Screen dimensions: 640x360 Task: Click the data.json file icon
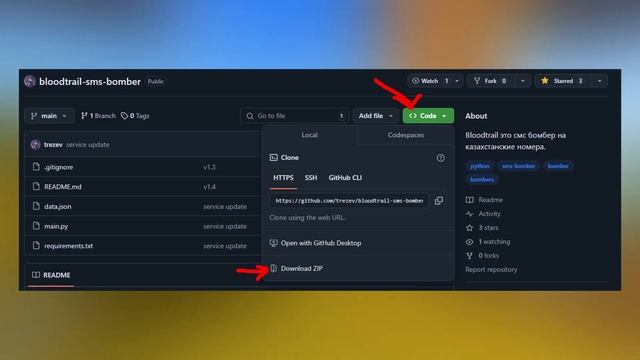[x=36, y=206]
